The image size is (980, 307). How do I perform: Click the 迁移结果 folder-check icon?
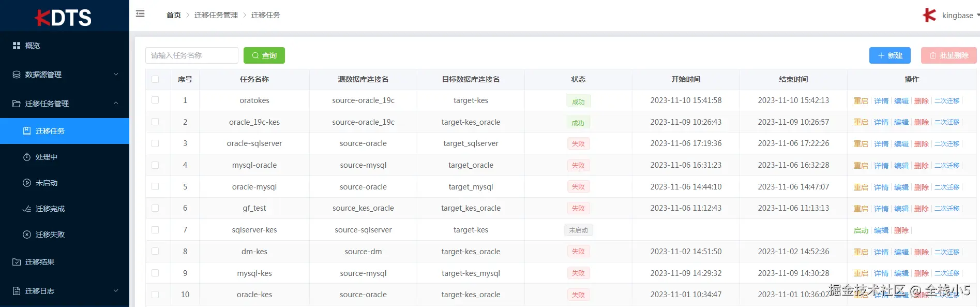click(x=17, y=262)
